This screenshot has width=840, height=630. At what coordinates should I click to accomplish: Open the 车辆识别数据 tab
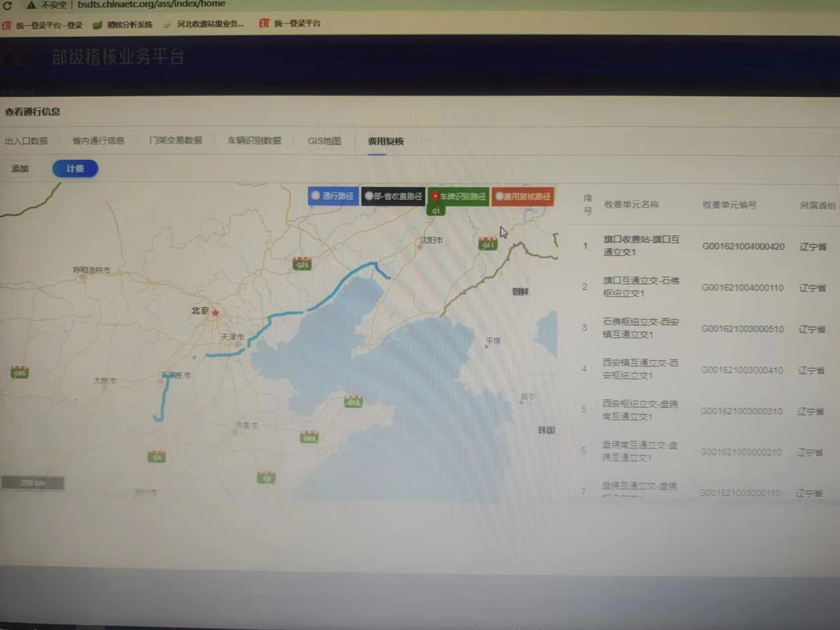[254, 140]
